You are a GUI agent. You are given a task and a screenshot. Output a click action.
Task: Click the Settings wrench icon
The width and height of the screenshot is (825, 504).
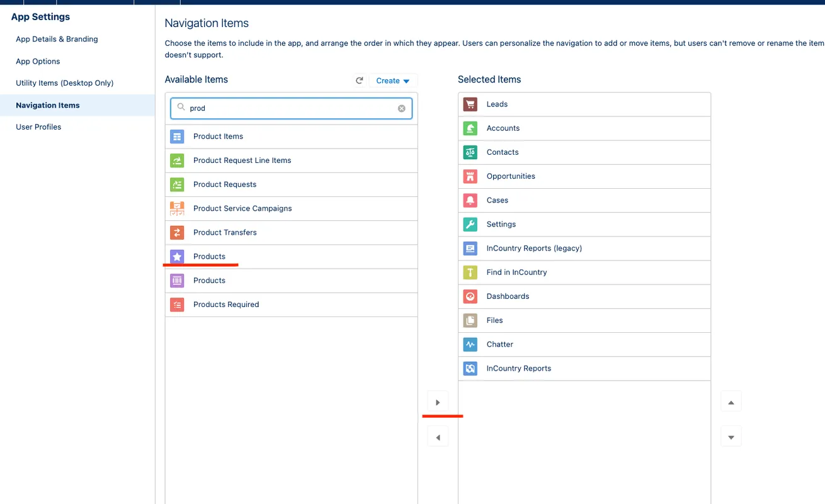(x=470, y=225)
